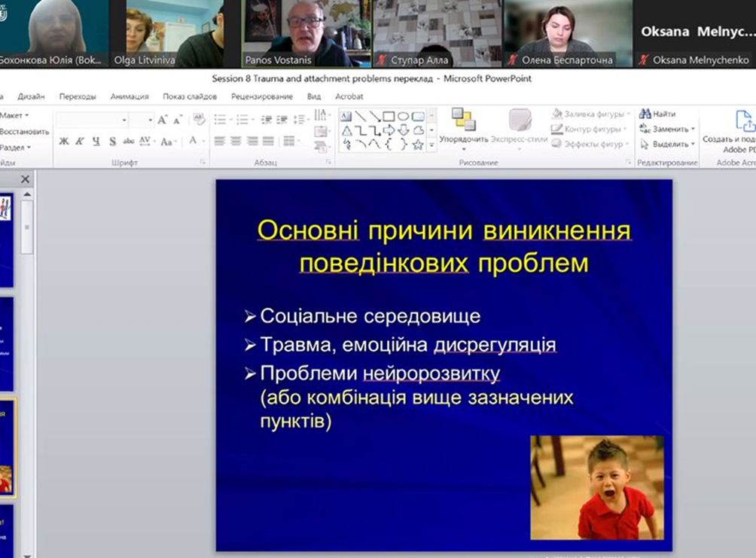Click the bulleted list icon
756x558 pixels.
click(x=221, y=120)
